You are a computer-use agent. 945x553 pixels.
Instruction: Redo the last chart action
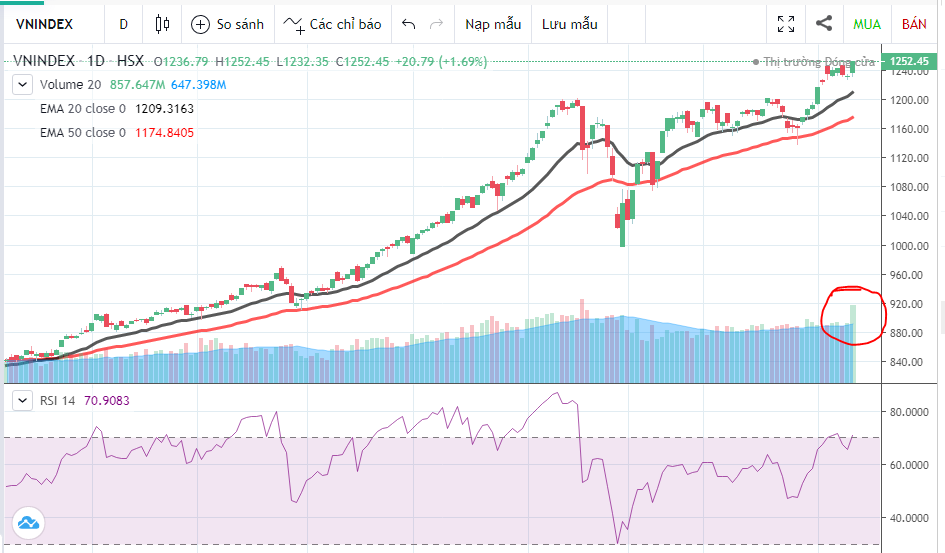pyautogui.click(x=436, y=24)
